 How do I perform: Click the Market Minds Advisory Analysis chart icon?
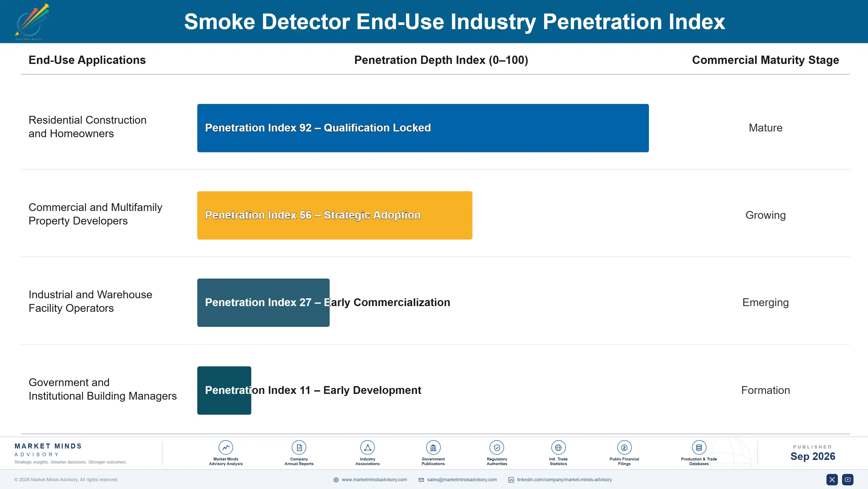[226, 447]
